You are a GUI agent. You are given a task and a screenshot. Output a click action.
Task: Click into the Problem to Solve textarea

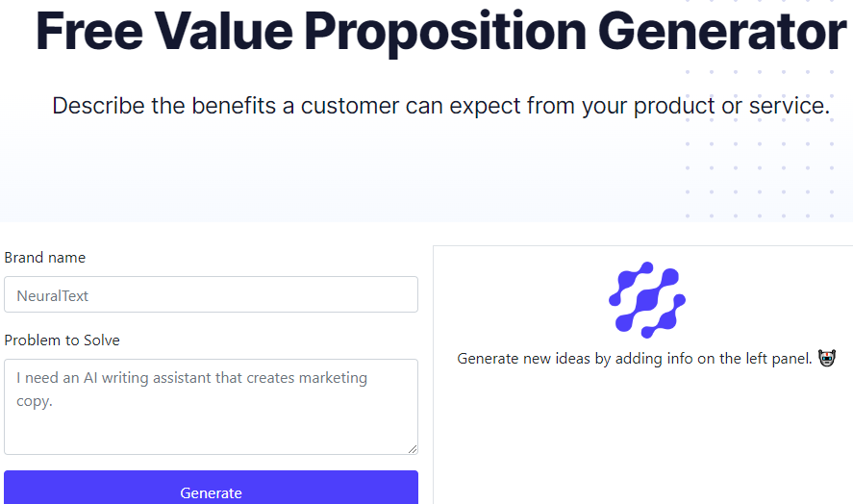point(211,423)
